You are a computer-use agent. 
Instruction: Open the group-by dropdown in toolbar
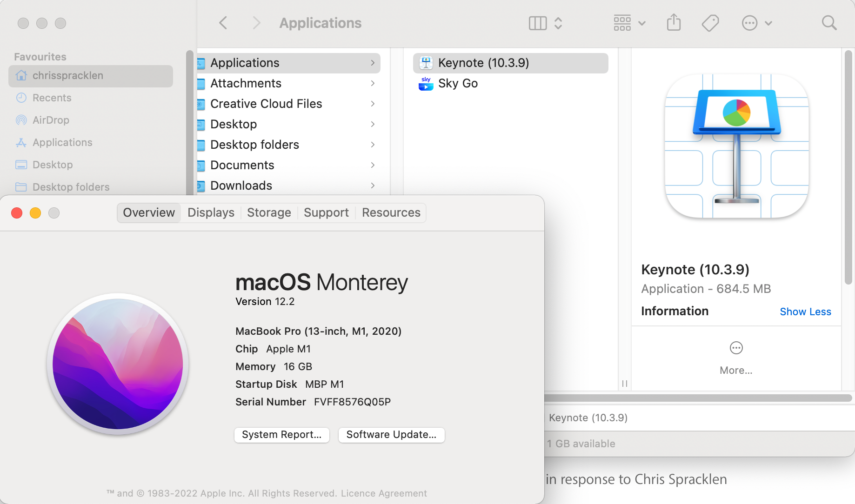click(x=629, y=23)
